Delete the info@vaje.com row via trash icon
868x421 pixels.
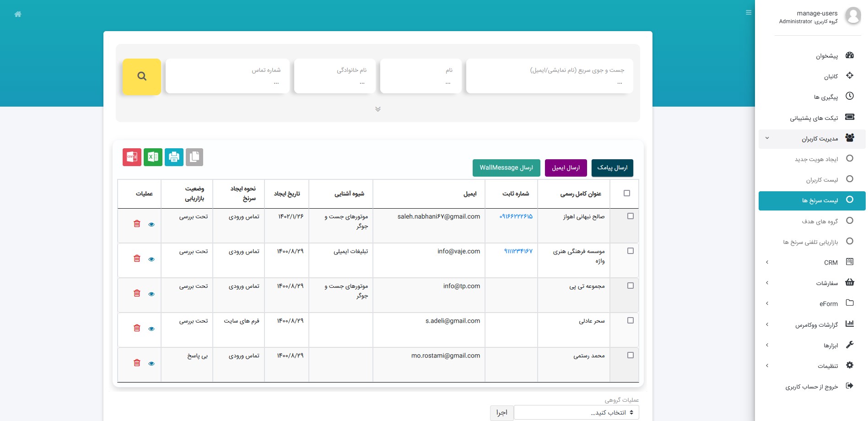point(137,259)
